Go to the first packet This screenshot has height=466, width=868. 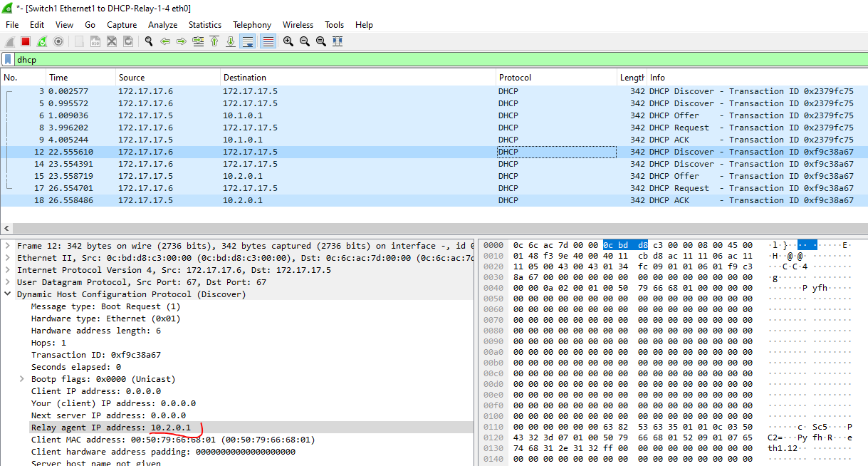pyautogui.click(x=214, y=41)
